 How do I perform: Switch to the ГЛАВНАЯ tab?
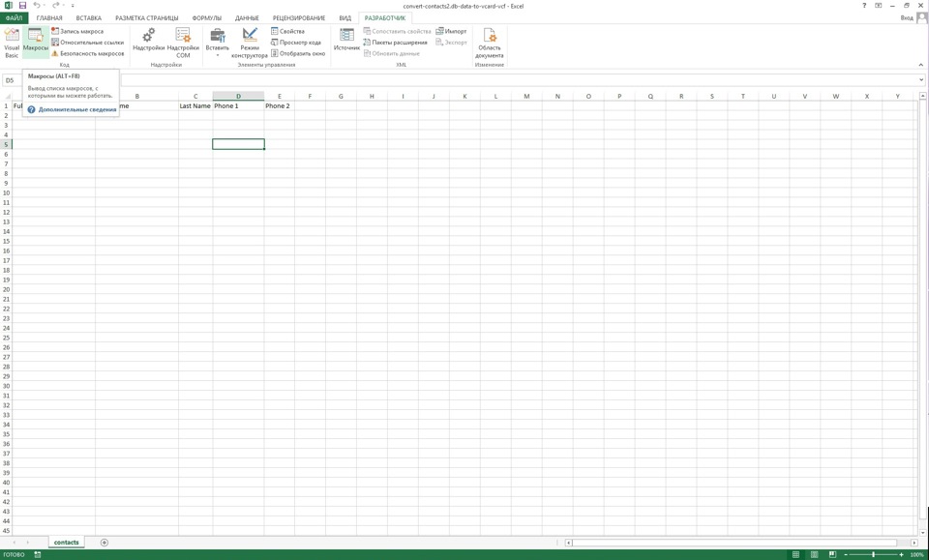[49, 18]
